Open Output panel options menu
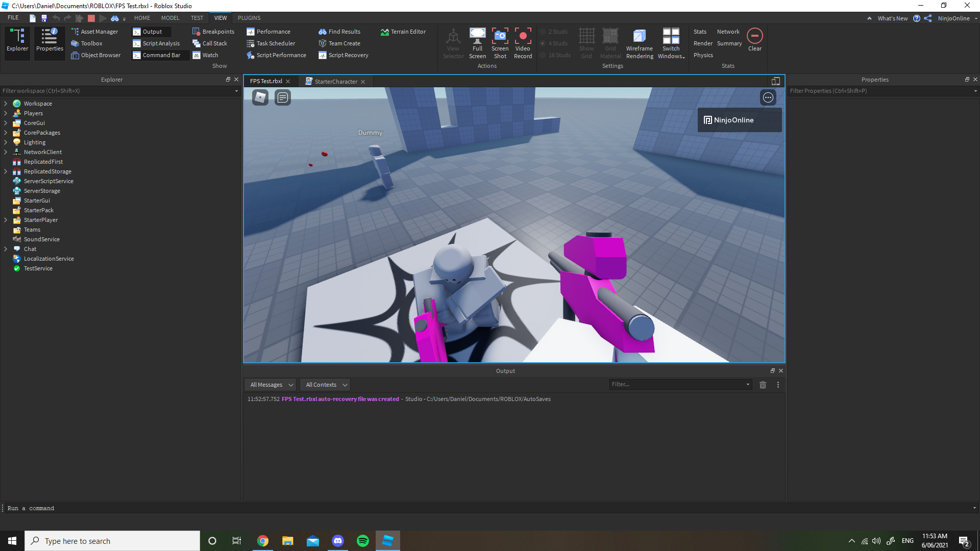This screenshot has width=980, height=551. [778, 385]
